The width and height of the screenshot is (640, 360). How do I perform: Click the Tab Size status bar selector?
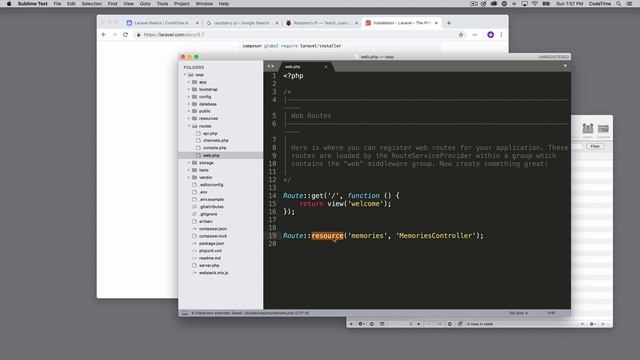[x=518, y=313]
